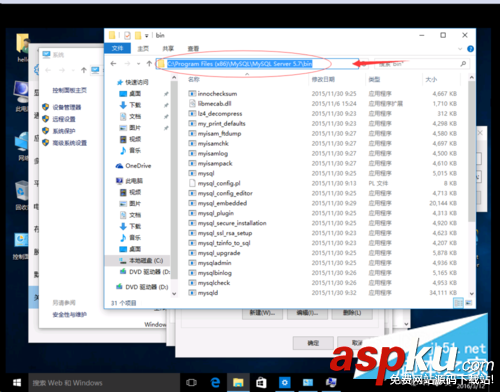Select the my_print_defaults file
Screen dimensions: 500x392
(x=221, y=124)
